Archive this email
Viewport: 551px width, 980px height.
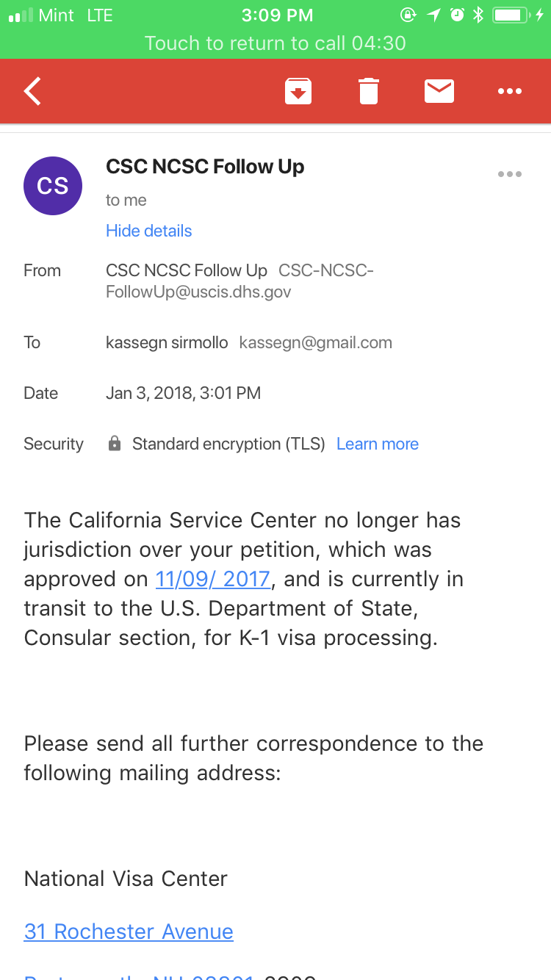click(298, 91)
